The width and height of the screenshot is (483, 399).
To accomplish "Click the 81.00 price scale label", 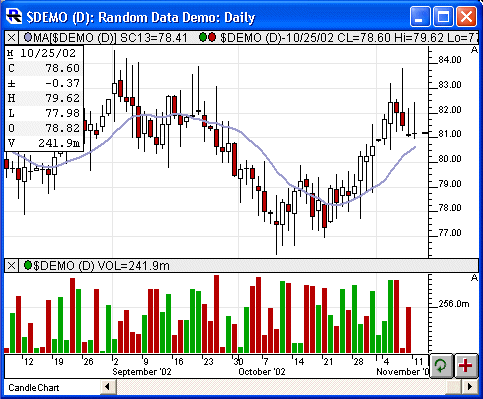I will [450, 134].
